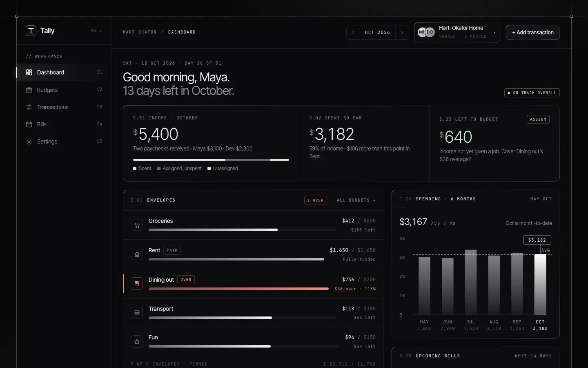Open Dashboard in the sidebar
The image size is (588, 368).
coord(64,72)
